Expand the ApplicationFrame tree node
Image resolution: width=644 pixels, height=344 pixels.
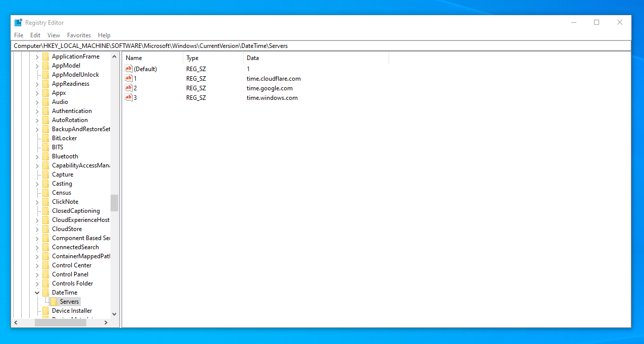(x=37, y=56)
